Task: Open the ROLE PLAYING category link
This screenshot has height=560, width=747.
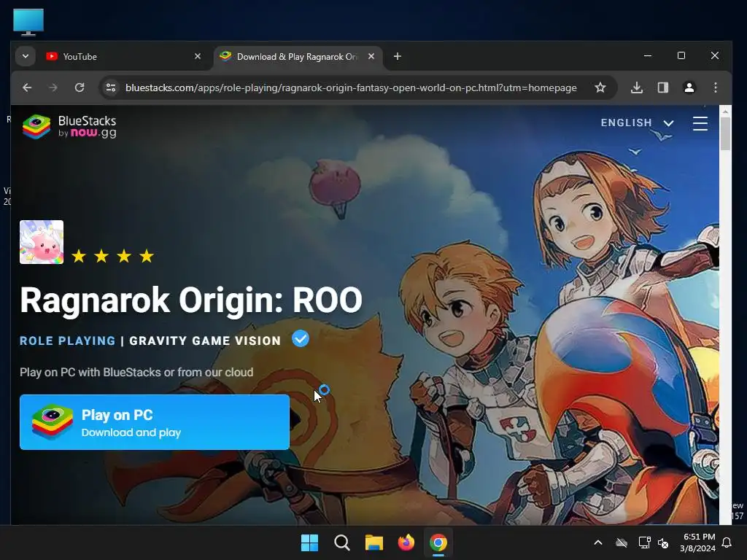Action: tap(67, 341)
